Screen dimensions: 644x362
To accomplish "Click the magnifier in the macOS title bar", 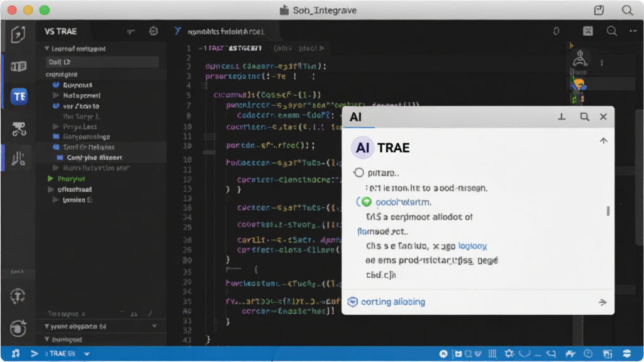I will click(627, 10).
